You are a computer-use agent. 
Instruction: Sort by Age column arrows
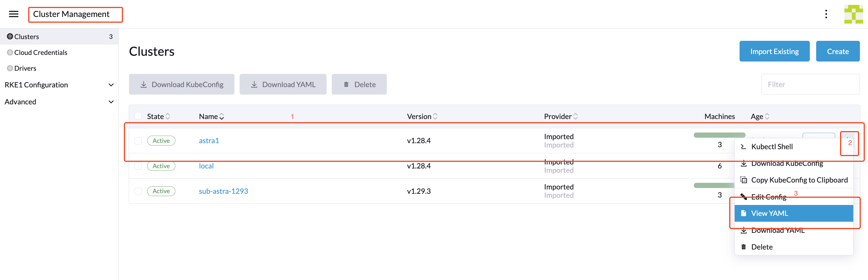[x=767, y=116]
